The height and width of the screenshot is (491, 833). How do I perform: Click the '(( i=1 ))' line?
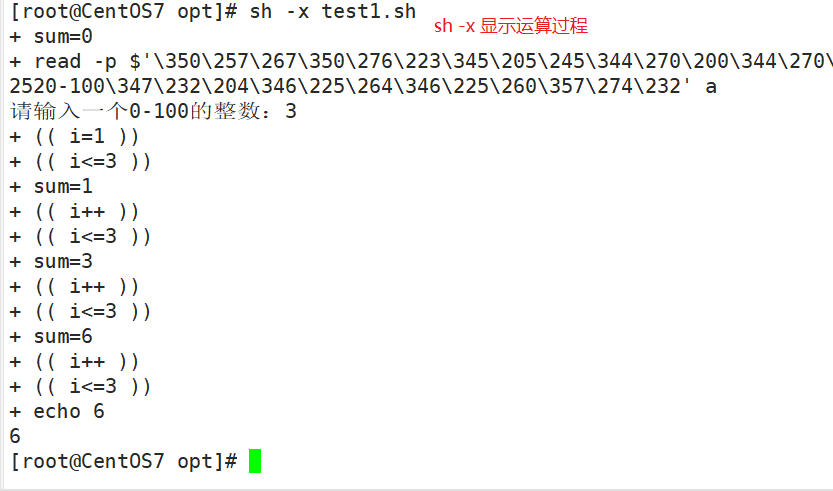(x=87, y=136)
